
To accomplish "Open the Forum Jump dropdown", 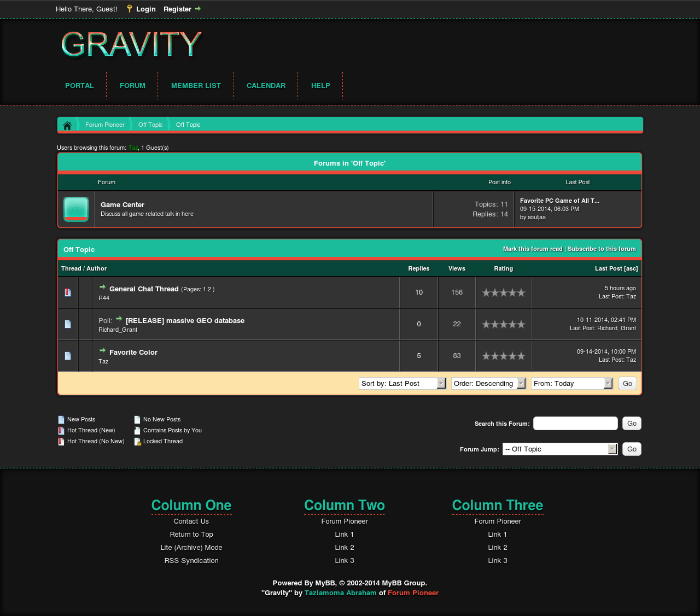I will click(560, 449).
